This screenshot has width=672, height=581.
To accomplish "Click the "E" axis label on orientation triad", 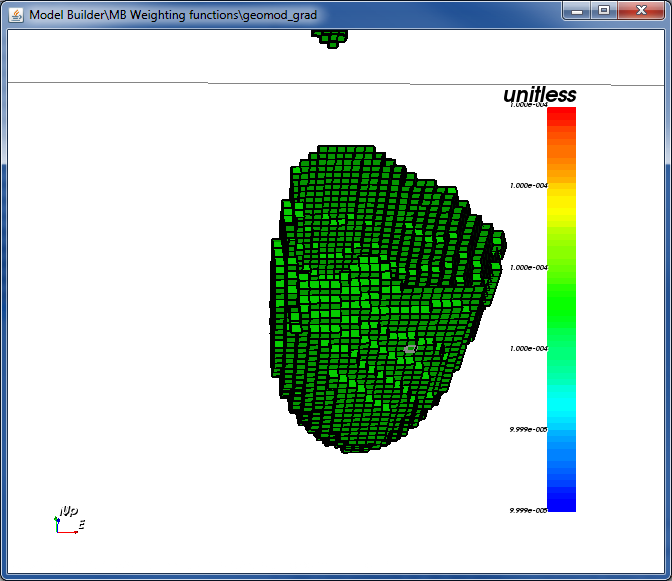I will coord(82,524).
